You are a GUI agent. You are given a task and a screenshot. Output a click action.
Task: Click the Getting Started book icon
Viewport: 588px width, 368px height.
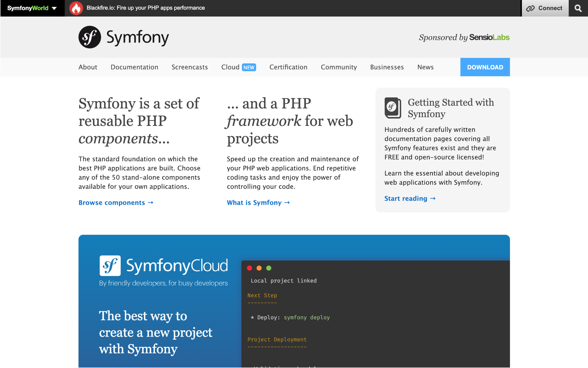pos(392,108)
